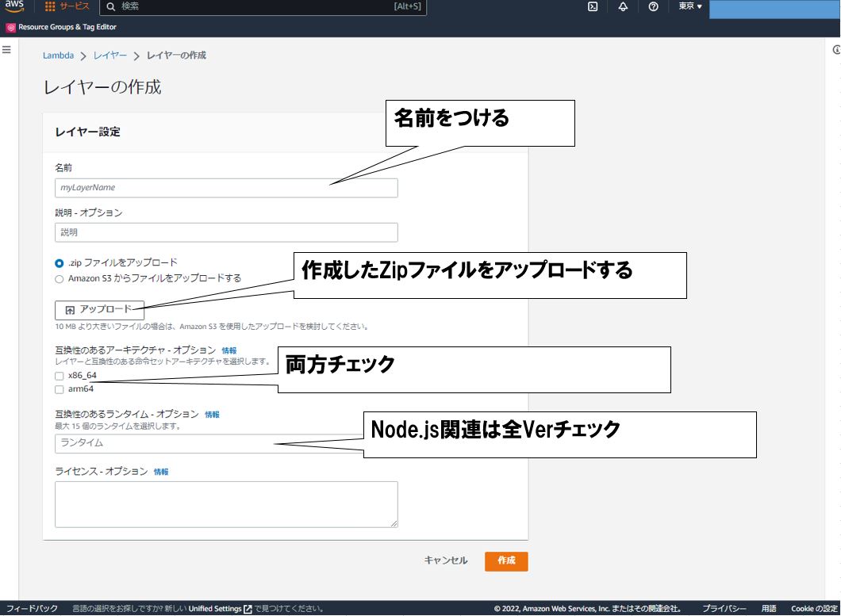Screen dimensions: 841x616
Task: Click the アップロード (Upload) button
Action: click(99, 310)
